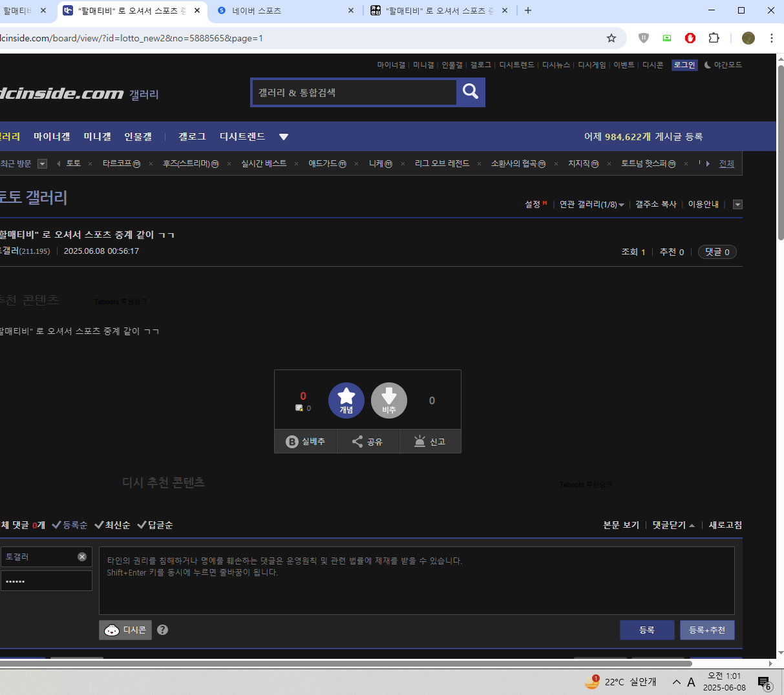The height and width of the screenshot is (695, 784).
Task: Expand the 연관 갤러리 dropdown
Action: [591, 205]
